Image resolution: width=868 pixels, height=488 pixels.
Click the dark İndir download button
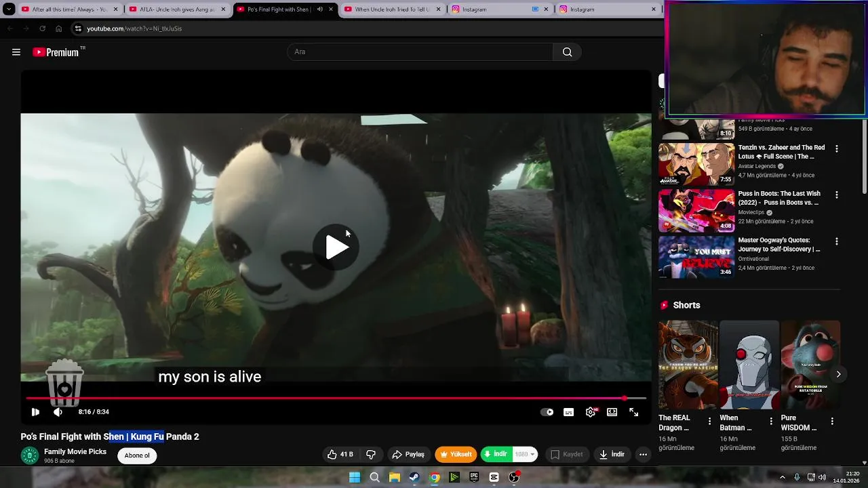612,454
